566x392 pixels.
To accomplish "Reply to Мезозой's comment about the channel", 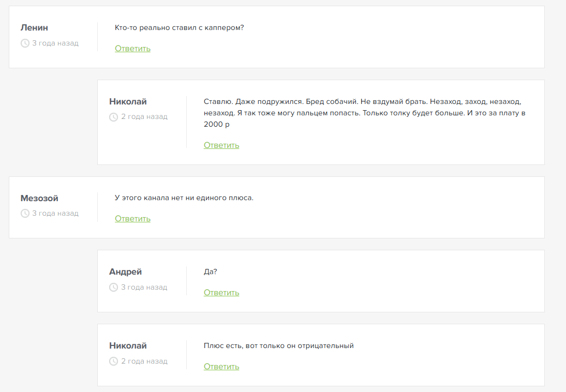I will [x=132, y=219].
